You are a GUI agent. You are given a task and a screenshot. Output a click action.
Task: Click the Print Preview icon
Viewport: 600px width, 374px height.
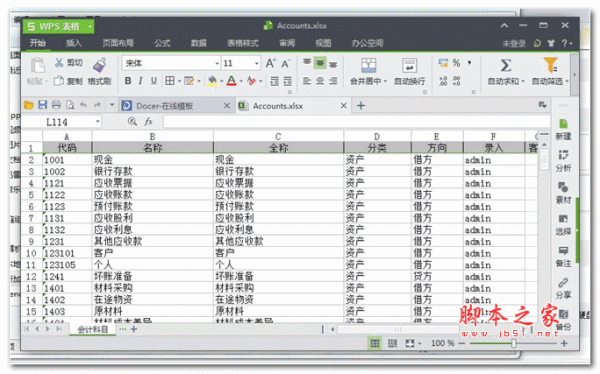coord(70,105)
